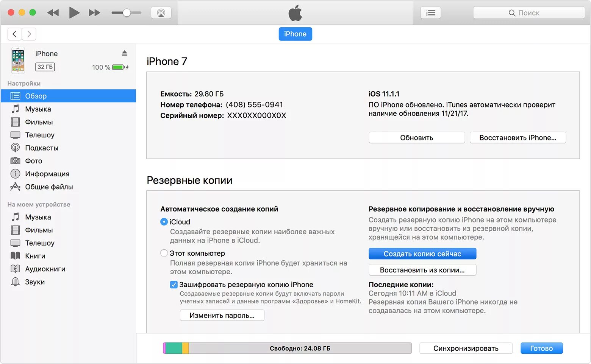Image resolution: width=591 pixels, height=364 pixels.
Task: Open the Up Next list icon
Action: (431, 13)
